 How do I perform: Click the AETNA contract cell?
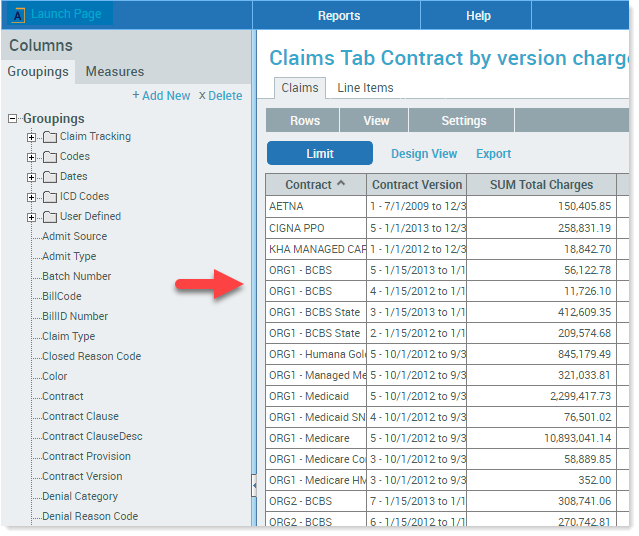[316, 207]
